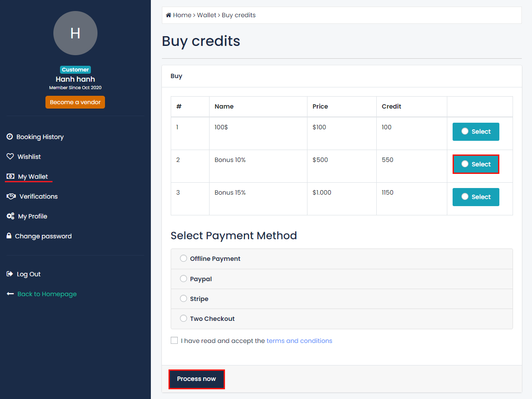Click the Become a vendor button
This screenshot has width=532, height=399.
point(75,102)
